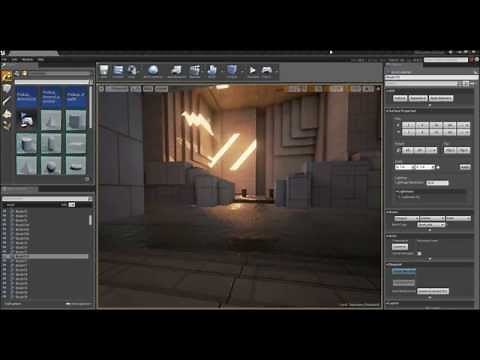Open the Window menu
Image resolution: width=480 pixels, height=360 pixels.
(x=27, y=59)
